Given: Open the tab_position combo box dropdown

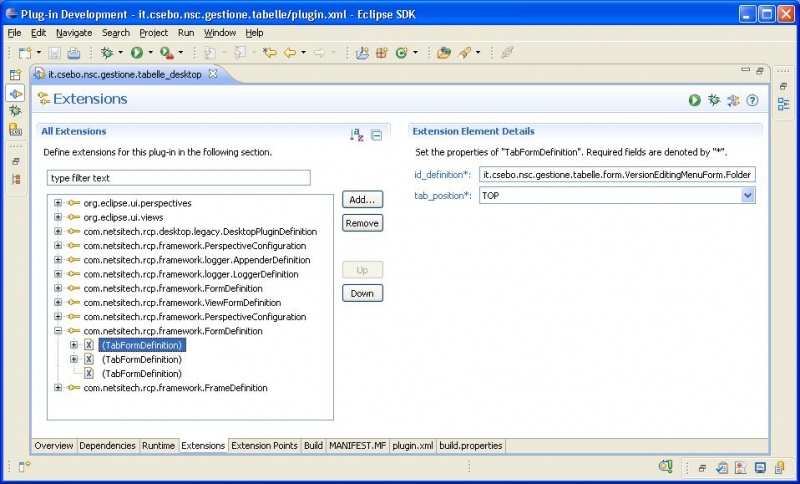Looking at the screenshot, I should pos(747,195).
